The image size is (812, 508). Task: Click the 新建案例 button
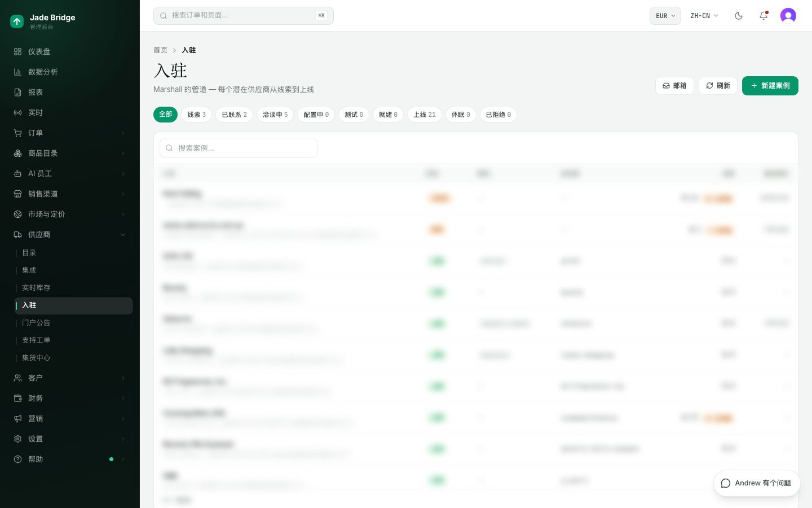point(770,86)
